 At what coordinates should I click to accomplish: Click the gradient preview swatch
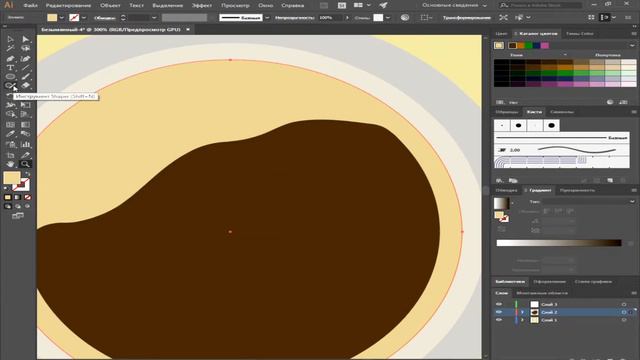(501, 203)
